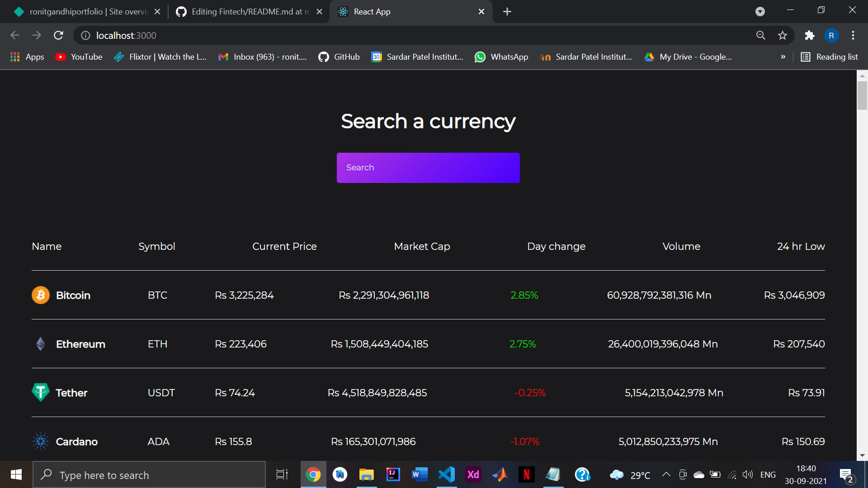Image resolution: width=868 pixels, height=488 pixels.
Task: Open Visual Studio Code from taskbar
Action: point(447,474)
